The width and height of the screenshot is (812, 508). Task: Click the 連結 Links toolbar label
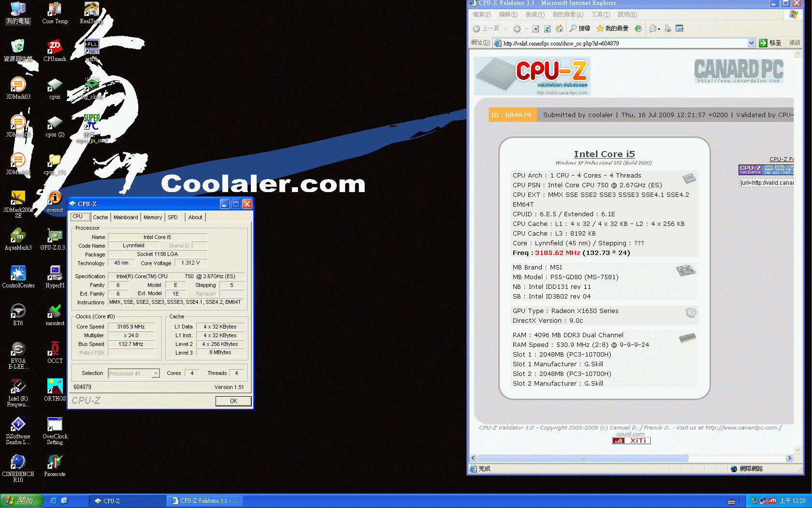pyautogui.click(x=795, y=43)
